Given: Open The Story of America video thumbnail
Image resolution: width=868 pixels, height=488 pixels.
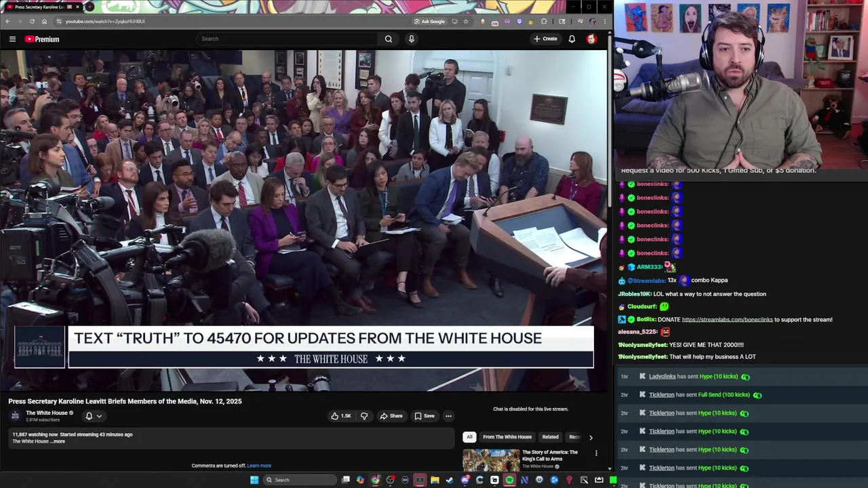Looking at the screenshot, I should (x=491, y=460).
